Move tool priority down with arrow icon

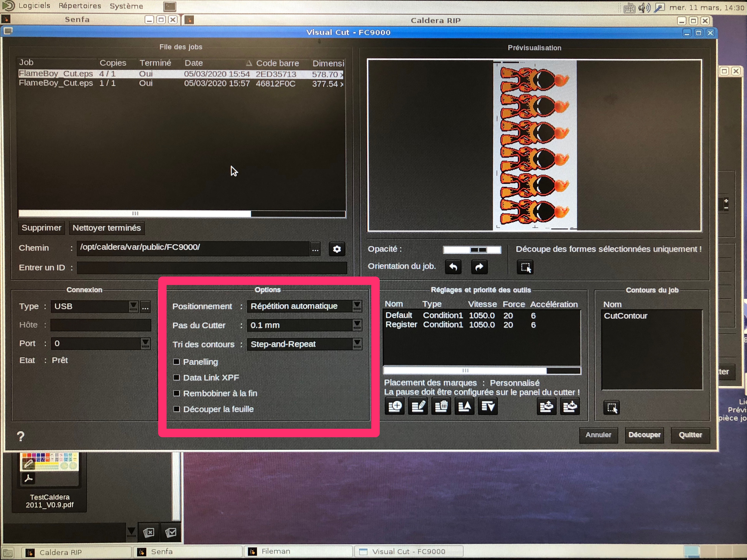click(x=488, y=406)
